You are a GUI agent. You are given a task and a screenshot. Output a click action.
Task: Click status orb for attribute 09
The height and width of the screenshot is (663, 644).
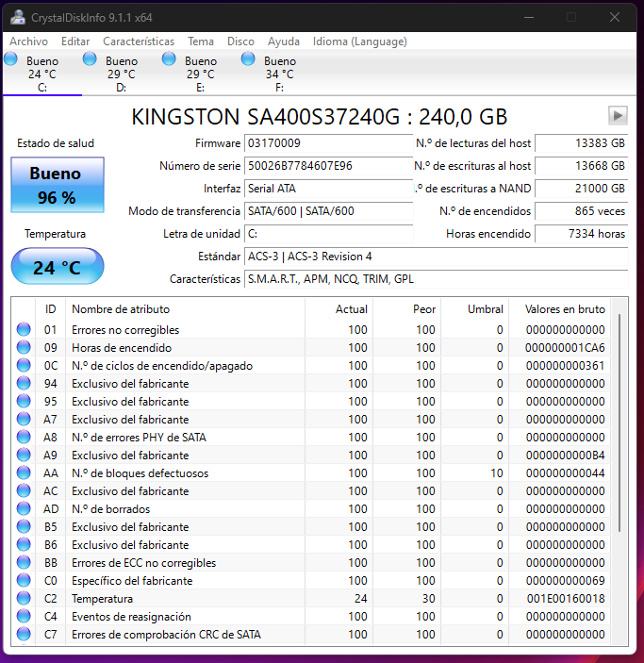click(x=24, y=347)
